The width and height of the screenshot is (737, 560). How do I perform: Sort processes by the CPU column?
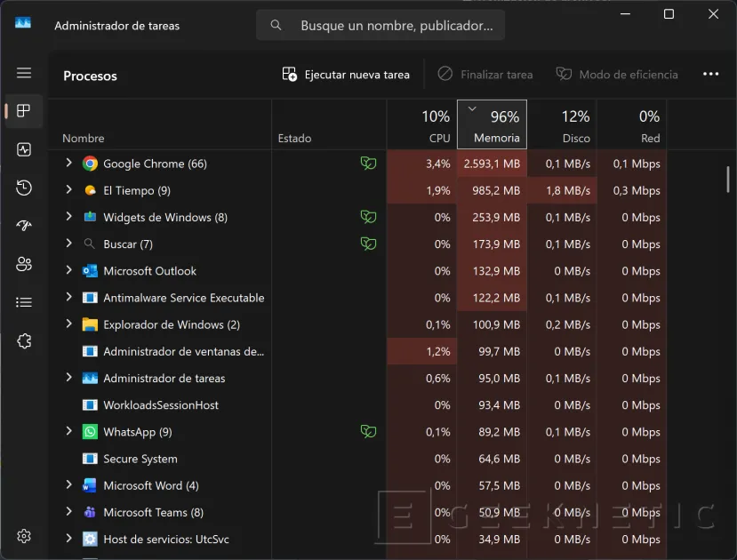421,124
